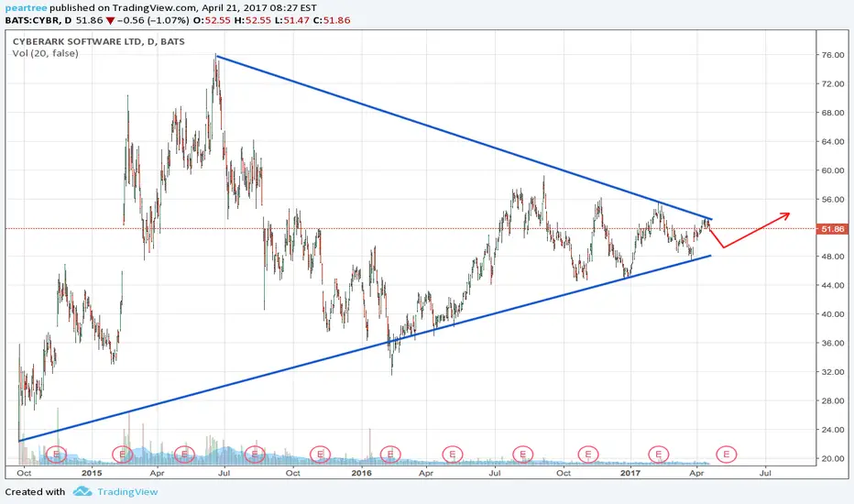Click earnings marker between Apr 2016 and Jul 2016
The image size is (854, 504).
(453, 454)
